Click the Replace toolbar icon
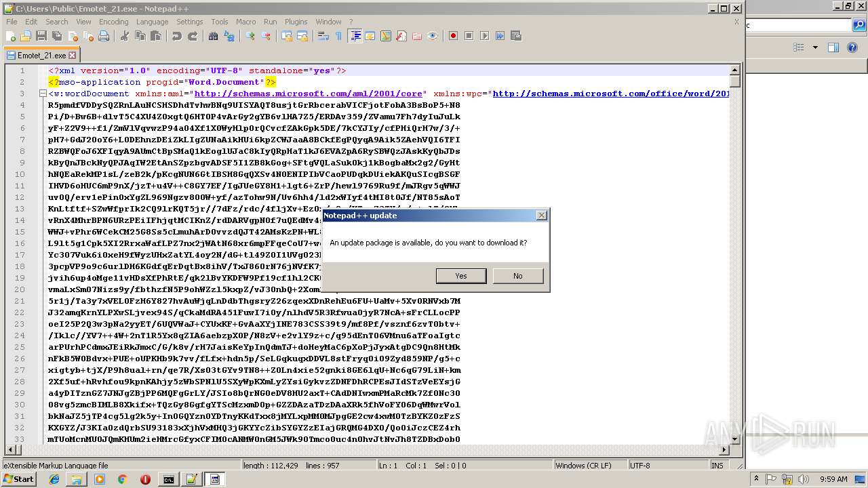 pyautogui.click(x=229, y=36)
